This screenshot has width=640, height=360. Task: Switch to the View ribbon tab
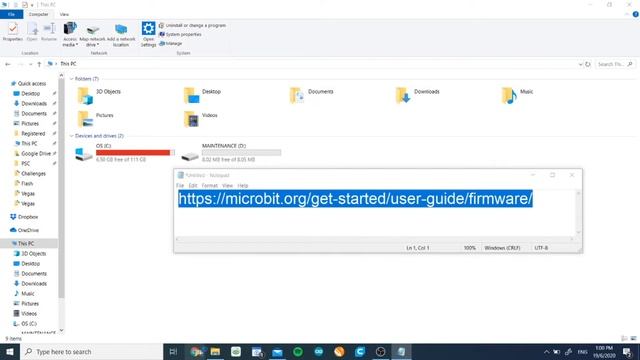tap(64, 14)
